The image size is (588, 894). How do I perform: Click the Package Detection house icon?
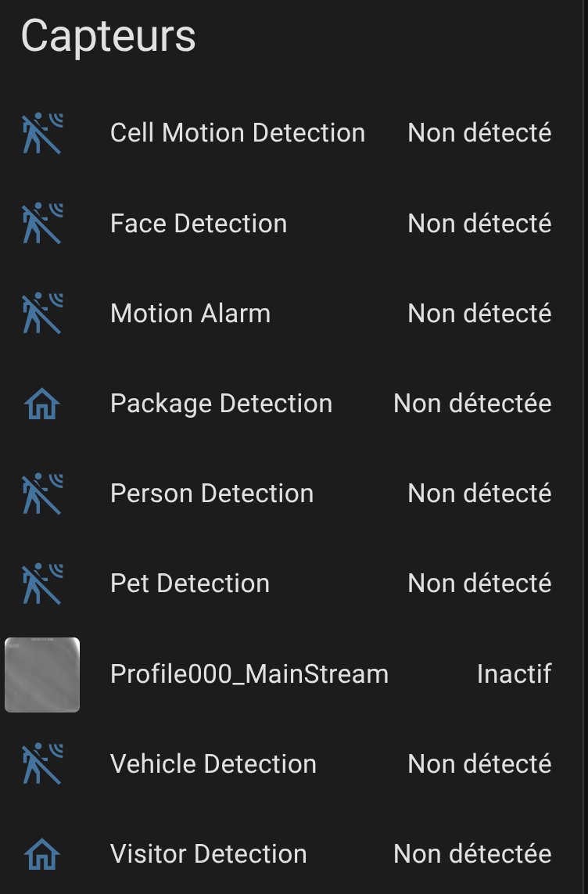coord(42,404)
